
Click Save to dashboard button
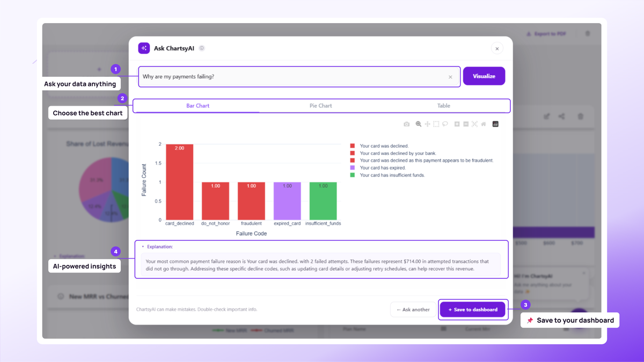473,309
